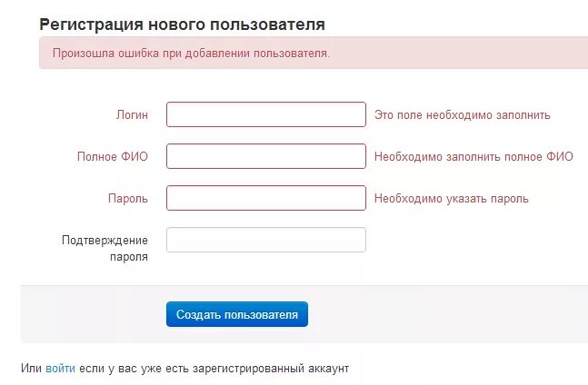Viewport: 588px width, 385px height.
Task: Click the word 'Или' before login link
Action: [x=31, y=369]
